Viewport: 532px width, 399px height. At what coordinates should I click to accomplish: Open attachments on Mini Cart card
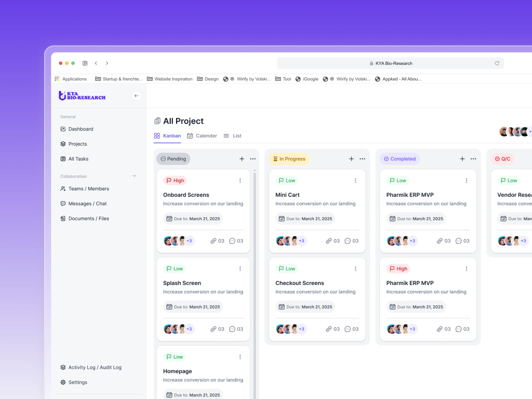click(332, 241)
